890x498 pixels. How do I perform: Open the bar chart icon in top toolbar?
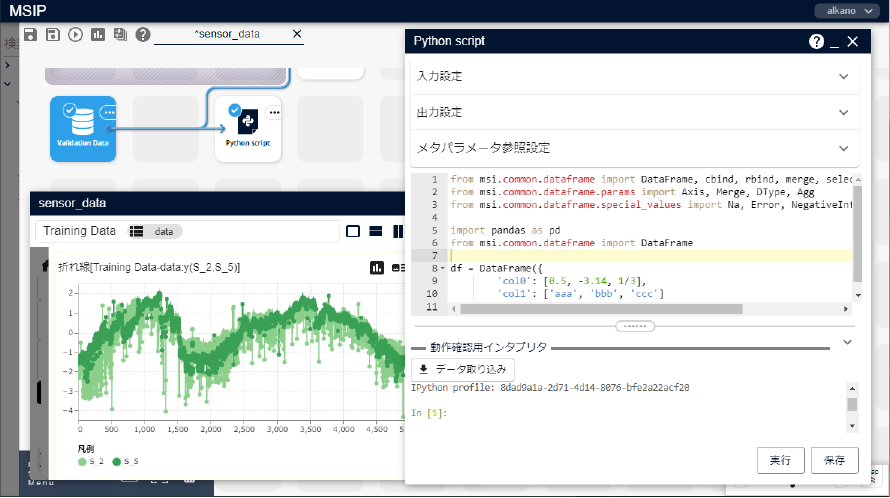point(98,34)
